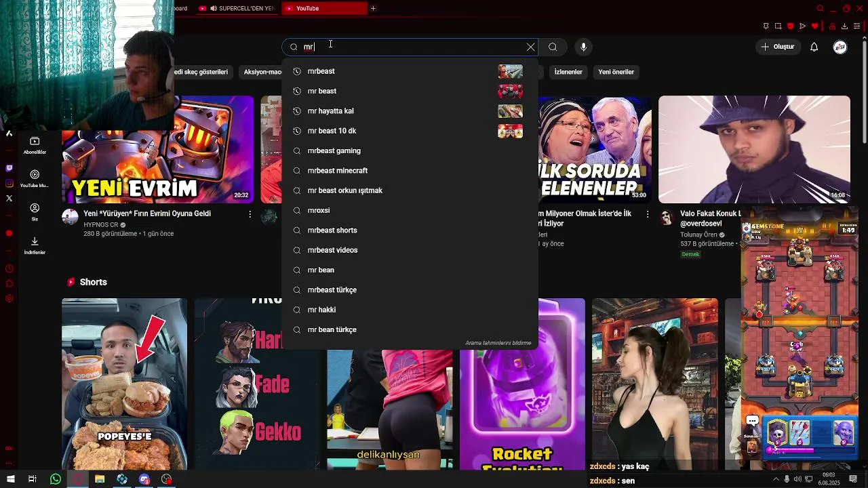This screenshot has width=868, height=488.
Task: Start voice search with microphone icon
Action: point(583,47)
